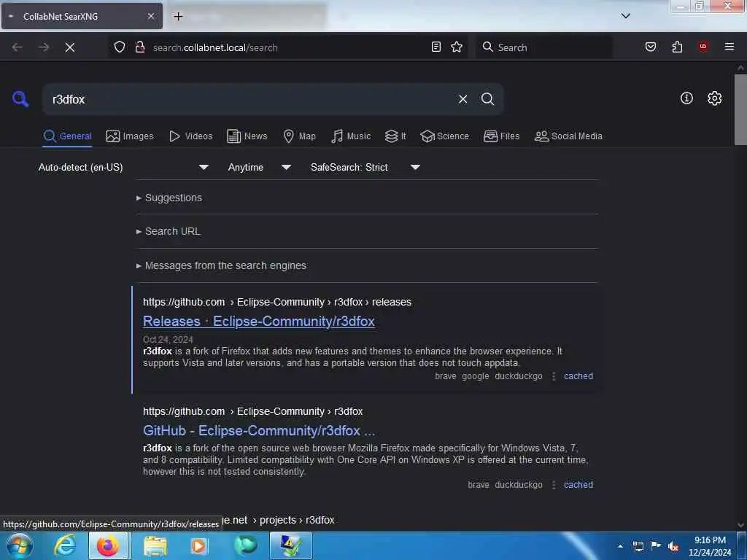The image size is (747, 560).
Task: Switch to IT search category
Action: tap(395, 136)
